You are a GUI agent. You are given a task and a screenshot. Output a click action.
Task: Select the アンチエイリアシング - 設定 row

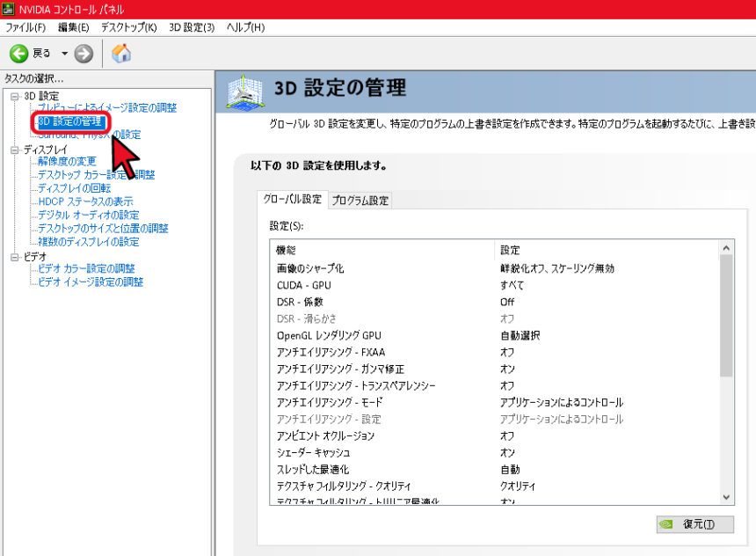point(495,420)
